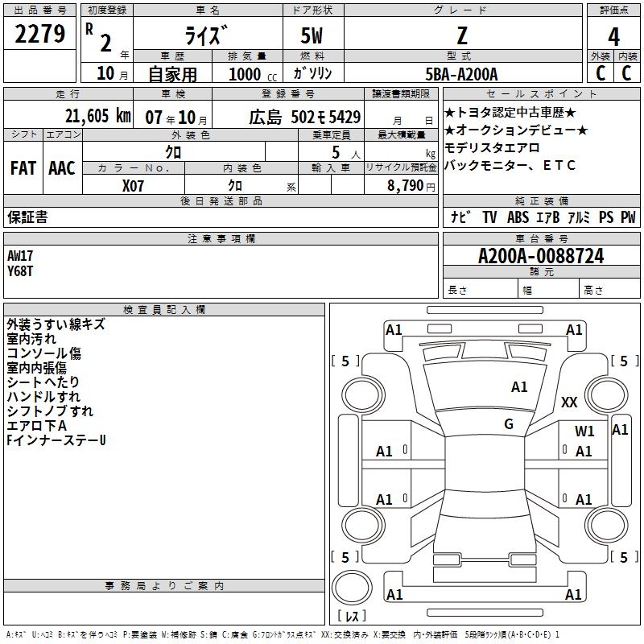644x644 pixels.
Task: Select inspector note Fインナーステー U
Action: point(56,440)
